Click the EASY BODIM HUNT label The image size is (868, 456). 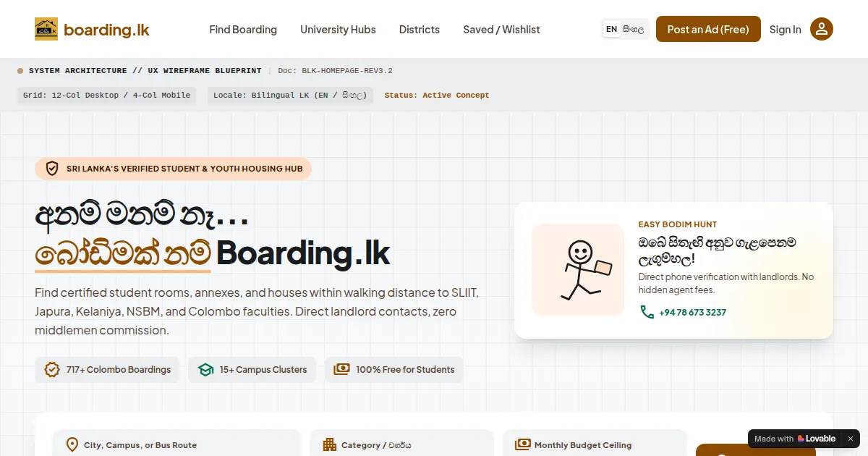pyautogui.click(x=678, y=224)
